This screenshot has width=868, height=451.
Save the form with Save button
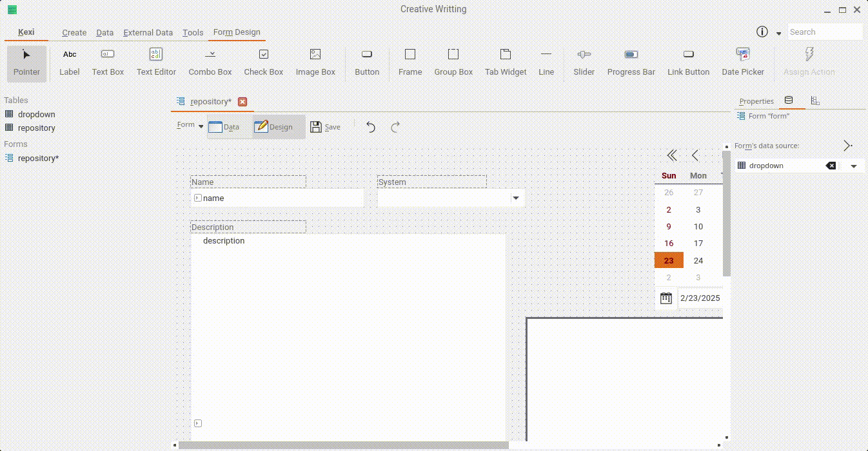325,127
